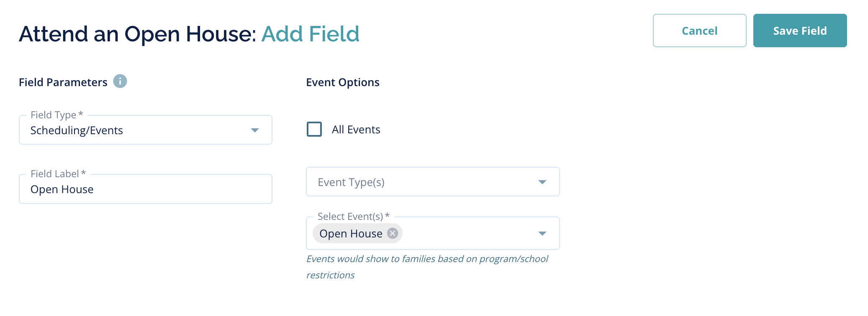Click the Add Field page title
The width and height of the screenshot is (868, 316).
[x=310, y=34]
